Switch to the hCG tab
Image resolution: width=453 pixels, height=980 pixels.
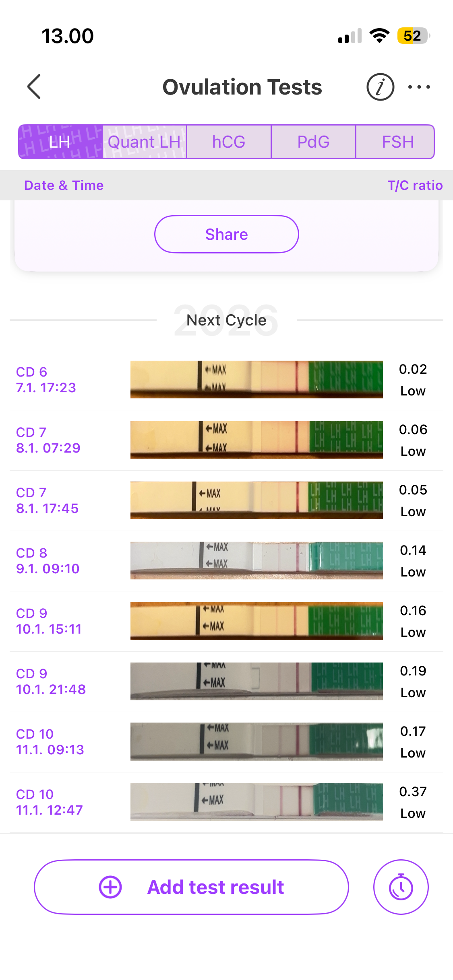229,142
